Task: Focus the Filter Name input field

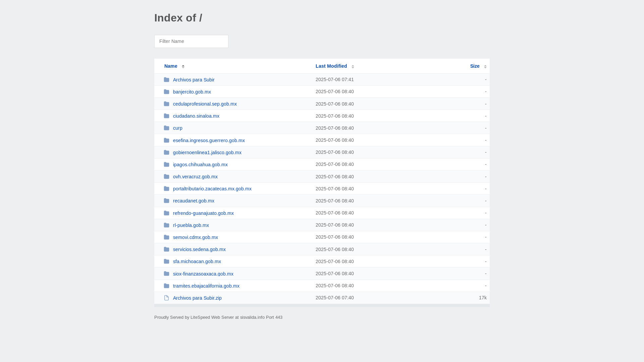Action: (x=191, y=41)
